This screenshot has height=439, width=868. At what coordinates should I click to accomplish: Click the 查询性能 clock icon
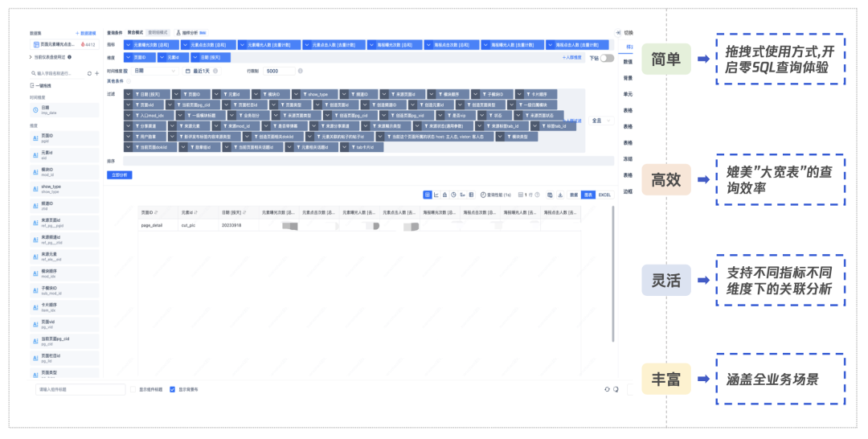pyautogui.click(x=483, y=195)
